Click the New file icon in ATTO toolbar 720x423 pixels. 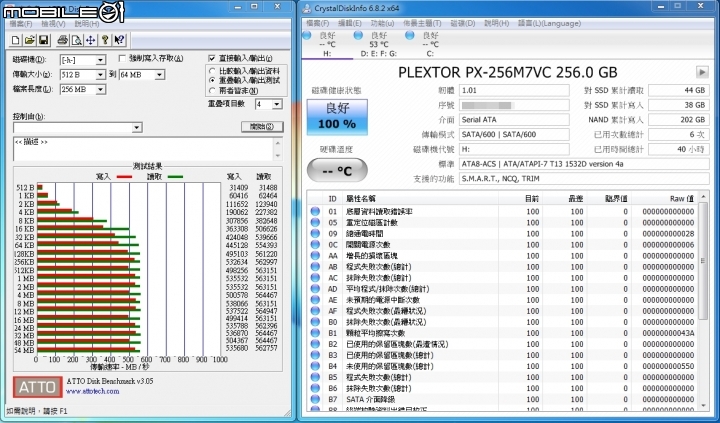coord(16,40)
